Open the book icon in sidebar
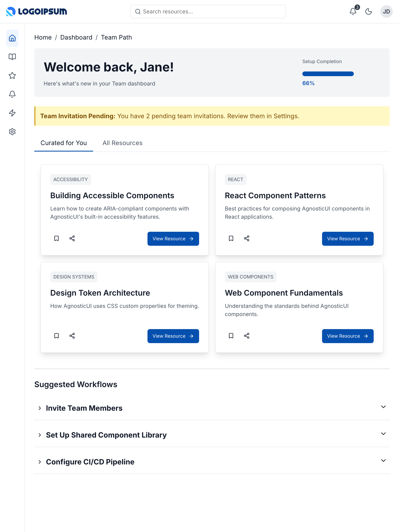399x532 pixels. pos(12,57)
